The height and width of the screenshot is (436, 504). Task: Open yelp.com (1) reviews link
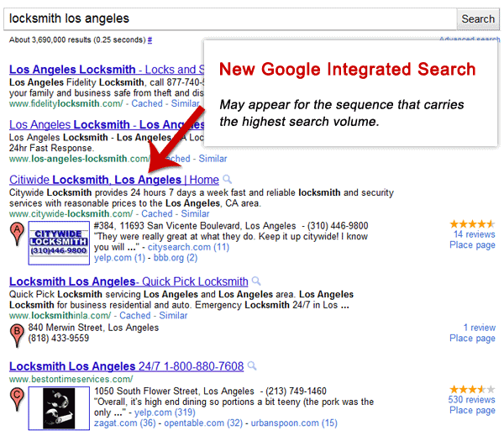point(119,258)
